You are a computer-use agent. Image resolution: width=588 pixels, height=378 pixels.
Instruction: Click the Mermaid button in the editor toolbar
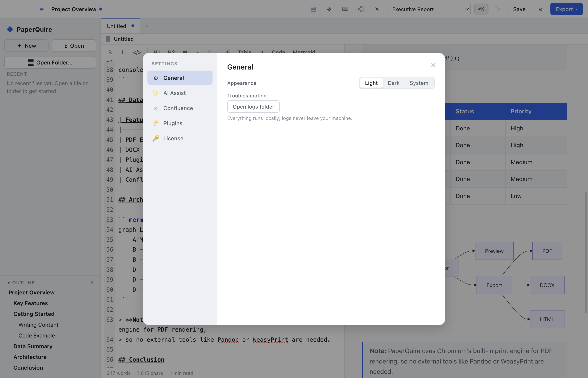coord(304,52)
